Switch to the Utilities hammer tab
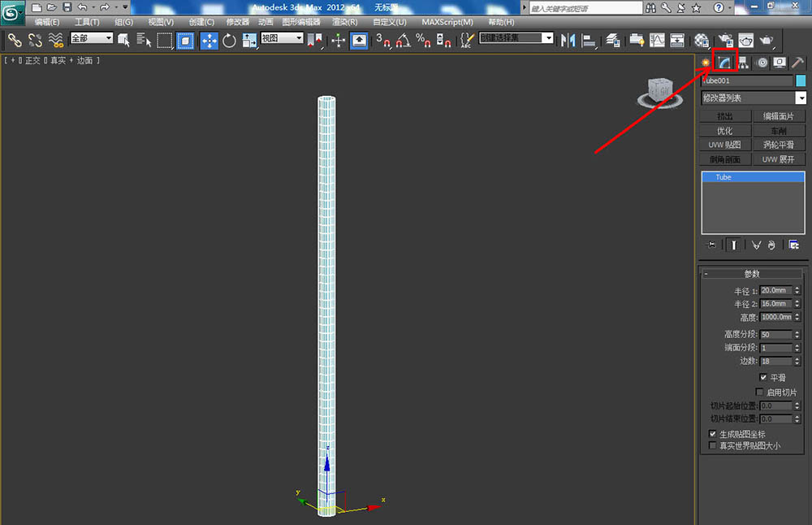The width and height of the screenshot is (812, 525). (797, 63)
